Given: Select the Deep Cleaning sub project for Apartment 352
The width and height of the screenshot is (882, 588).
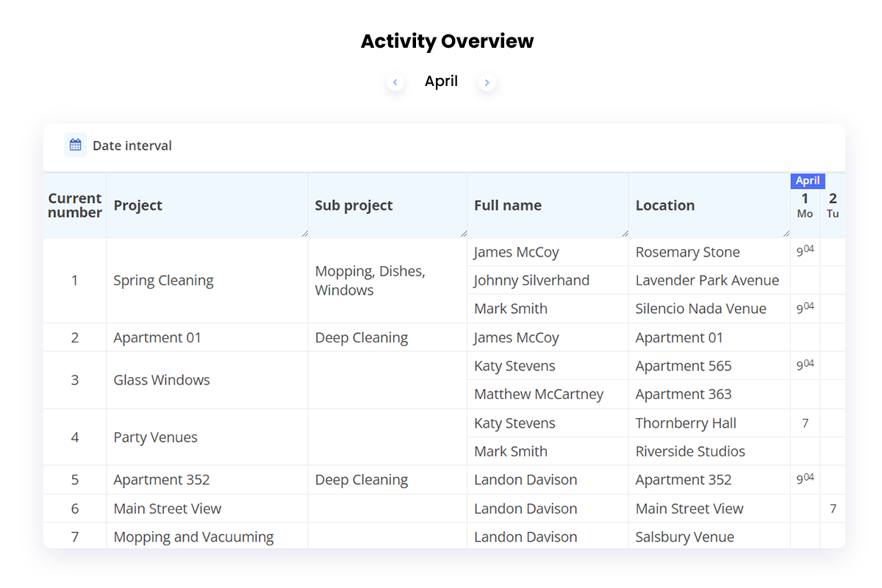Looking at the screenshot, I should click(x=362, y=479).
